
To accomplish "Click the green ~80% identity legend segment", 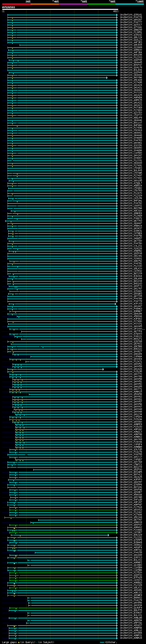I will point(101,4).
